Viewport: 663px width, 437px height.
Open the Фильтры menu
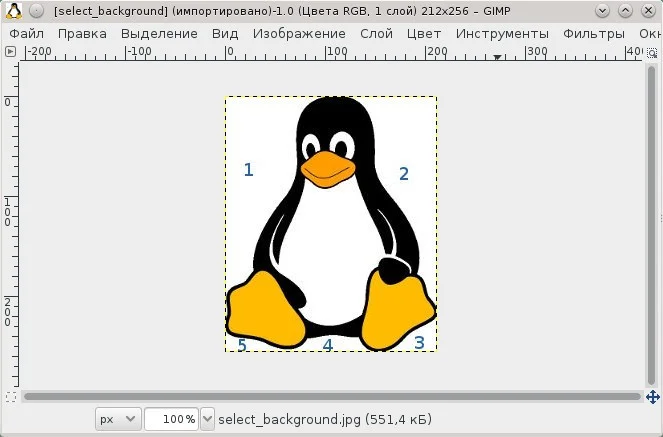594,34
